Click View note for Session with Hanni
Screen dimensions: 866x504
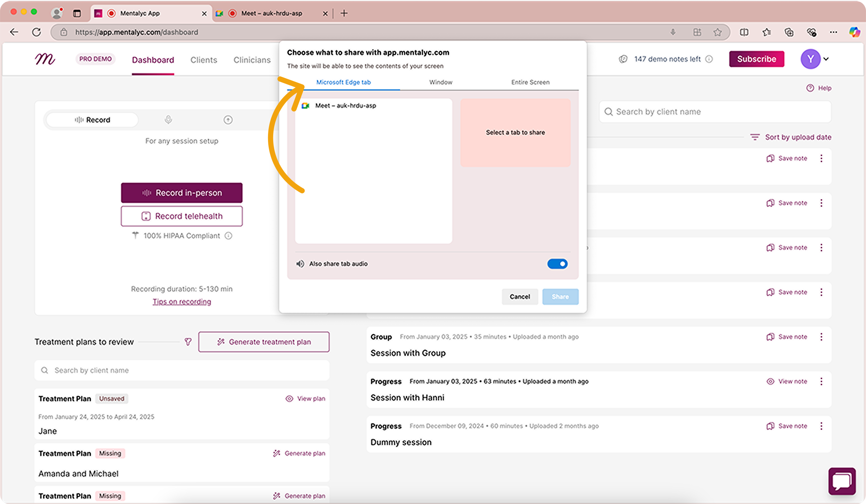point(787,381)
